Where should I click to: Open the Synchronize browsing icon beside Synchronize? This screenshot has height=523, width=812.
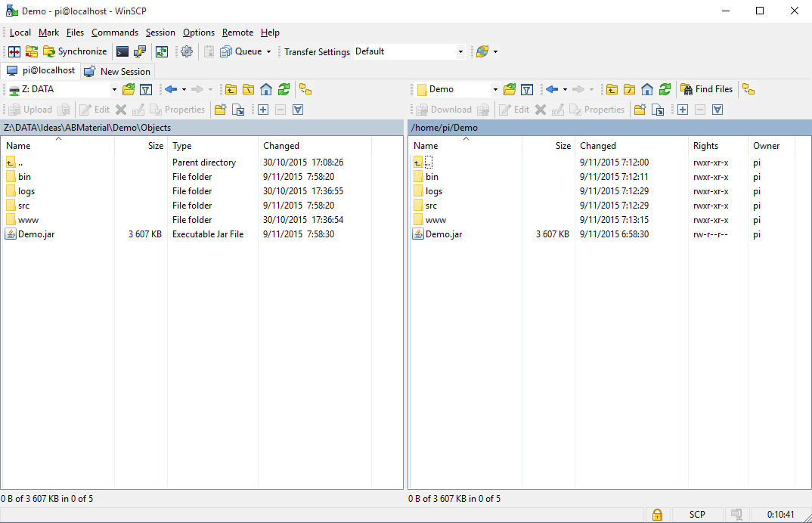coord(32,52)
